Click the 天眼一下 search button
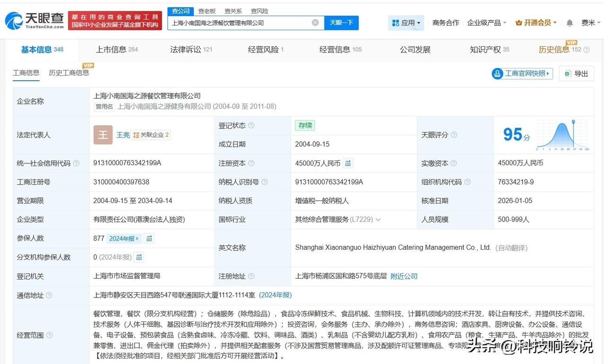604x364 pixels. click(341, 23)
